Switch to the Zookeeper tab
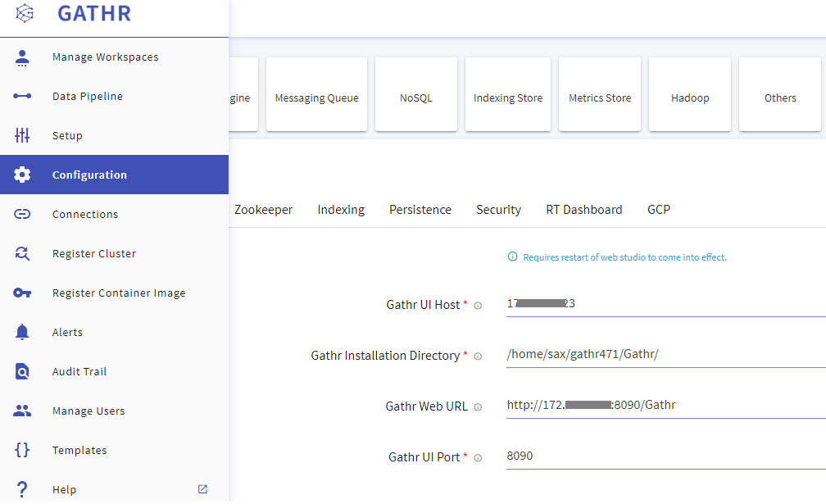The width and height of the screenshot is (826, 504). [x=263, y=210]
